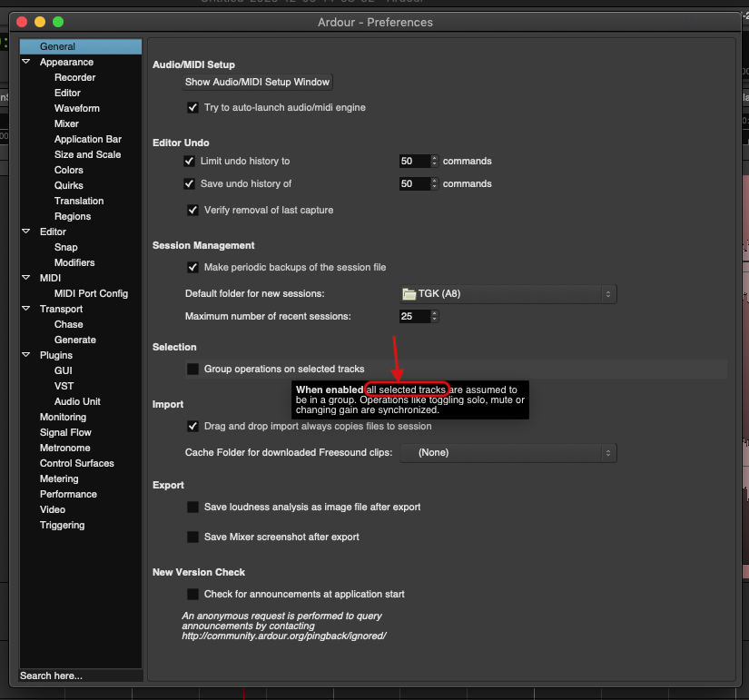The height and width of the screenshot is (700, 749).
Task: Select Mixer in Appearance preferences
Action: coord(66,124)
